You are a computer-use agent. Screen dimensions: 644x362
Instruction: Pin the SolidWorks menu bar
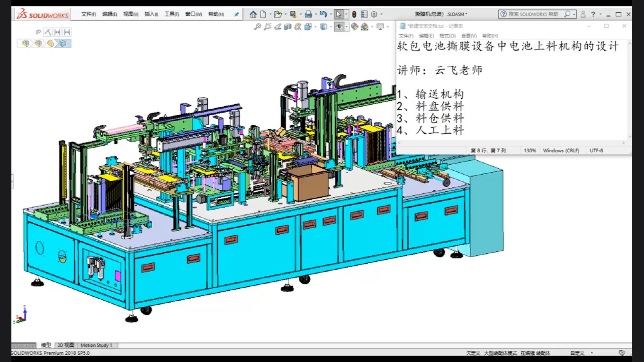click(236, 14)
